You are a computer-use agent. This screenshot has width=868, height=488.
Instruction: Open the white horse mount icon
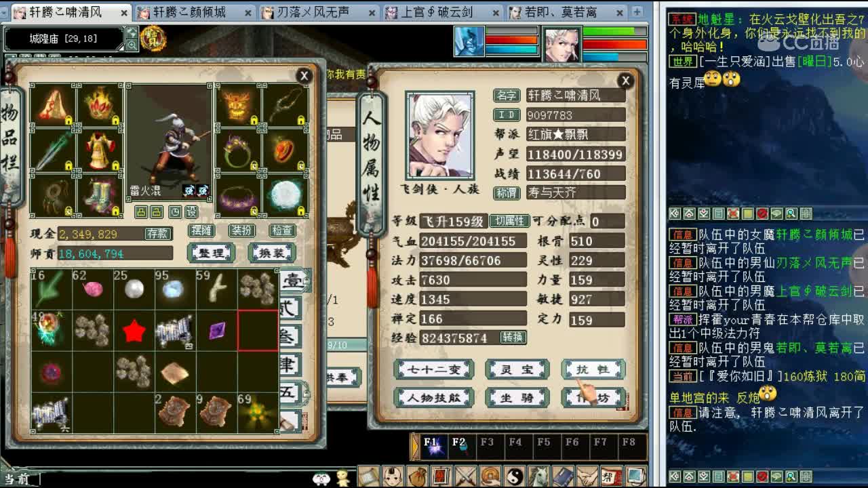(x=540, y=476)
